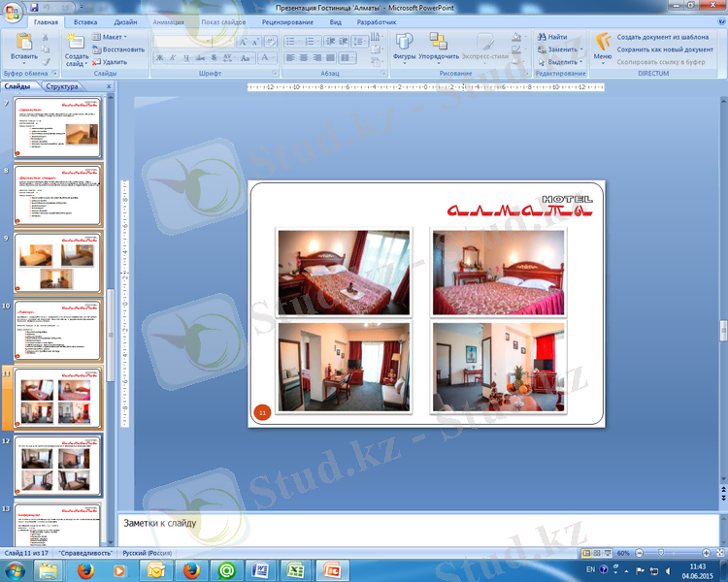Select slide 9 thumbnail
The height and width of the screenshot is (582, 728).
(x=57, y=263)
